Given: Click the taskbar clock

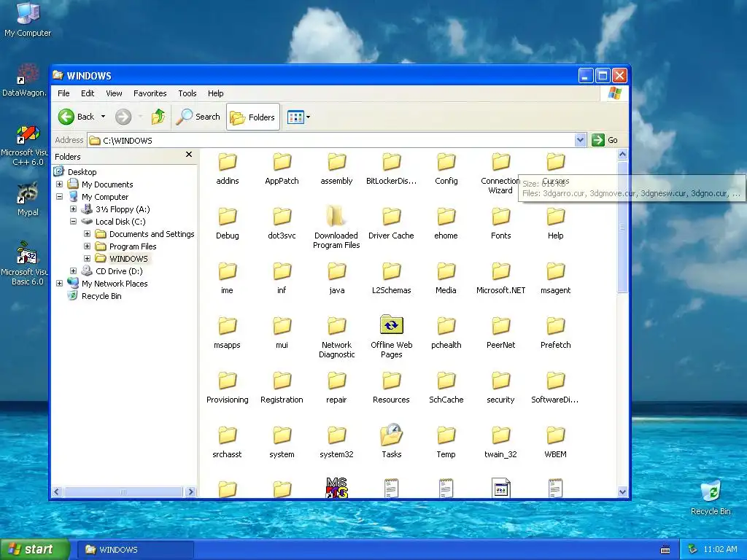Looking at the screenshot, I should click(x=720, y=550).
